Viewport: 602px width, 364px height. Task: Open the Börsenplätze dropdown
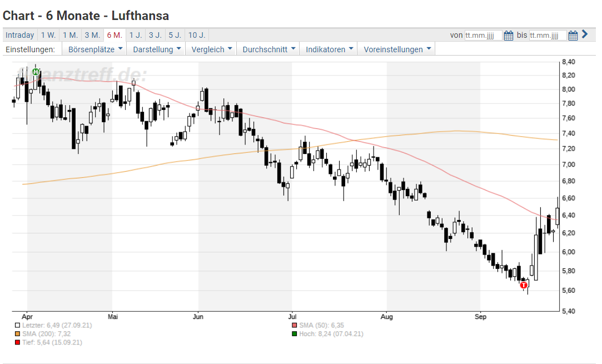95,49
